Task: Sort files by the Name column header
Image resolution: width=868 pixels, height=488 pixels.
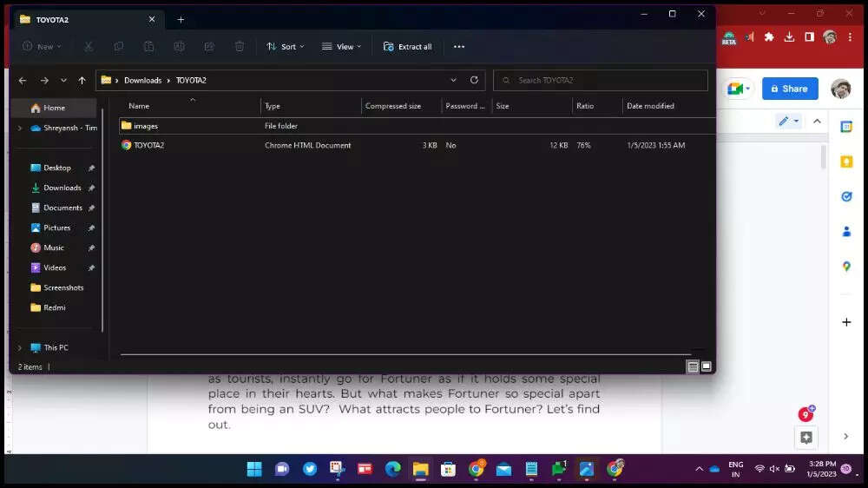Action: pyautogui.click(x=139, y=106)
